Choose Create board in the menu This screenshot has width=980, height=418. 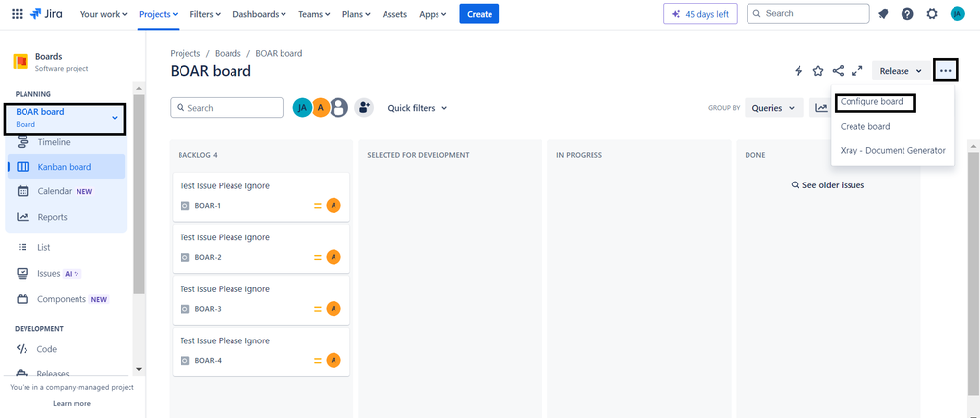[x=865, y=127]
